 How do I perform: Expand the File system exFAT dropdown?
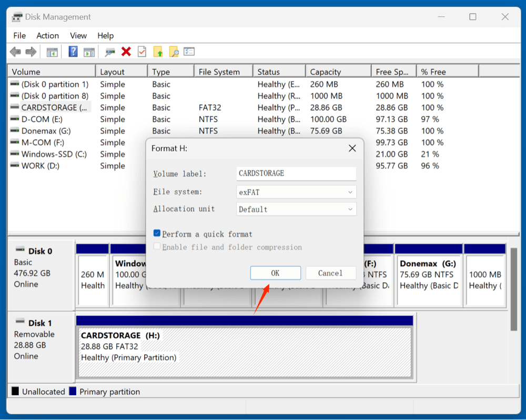(297, 192)
